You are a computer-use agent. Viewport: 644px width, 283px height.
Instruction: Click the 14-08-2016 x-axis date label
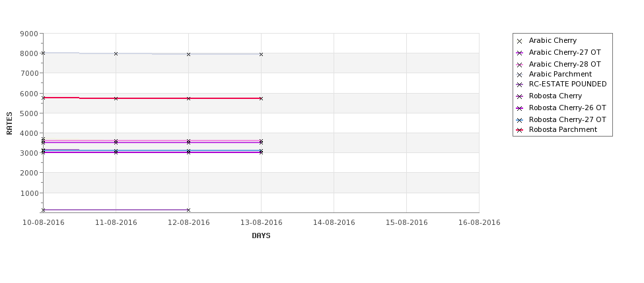[334, 223]
